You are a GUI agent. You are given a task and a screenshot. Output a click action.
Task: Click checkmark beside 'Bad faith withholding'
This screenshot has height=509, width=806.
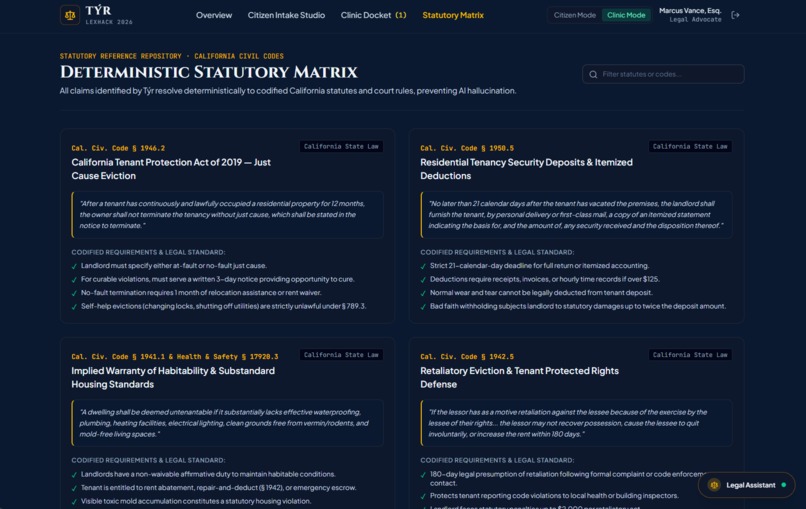[x=423, y=306]
